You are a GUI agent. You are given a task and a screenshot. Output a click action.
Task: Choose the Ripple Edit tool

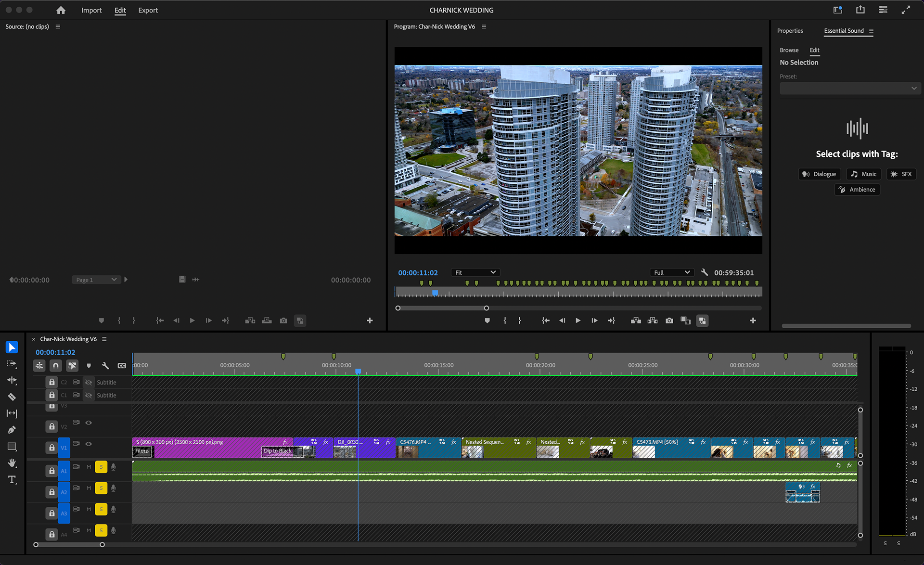pyautogui.click(x=12, y=380)
